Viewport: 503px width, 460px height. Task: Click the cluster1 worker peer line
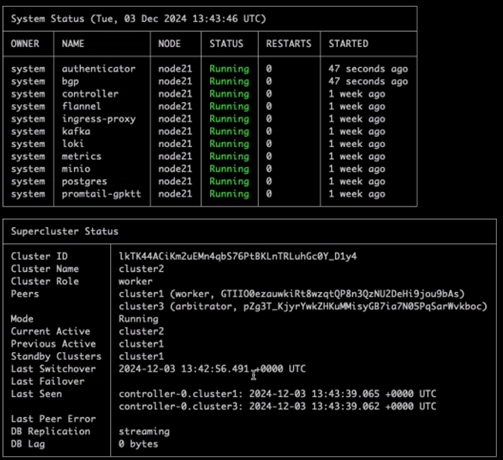[292, 294]
